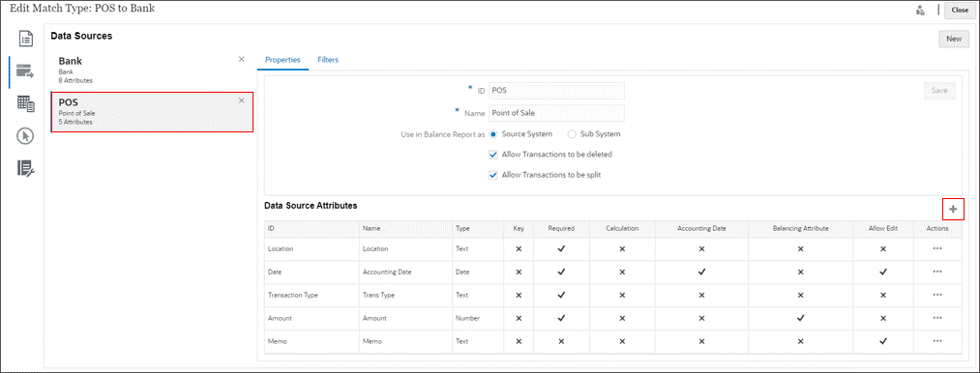This screenshot has width=980, height=373.
Task: Click the New button
Action: [954, 39]
